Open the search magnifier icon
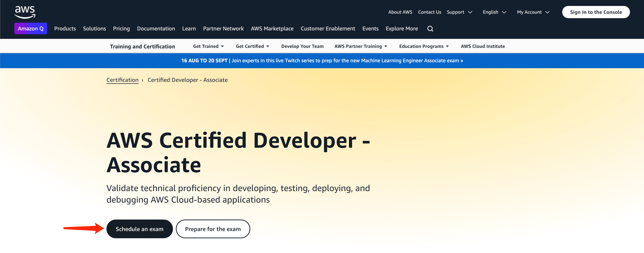This screenshot has height=253, width=644. pos(430,29)
